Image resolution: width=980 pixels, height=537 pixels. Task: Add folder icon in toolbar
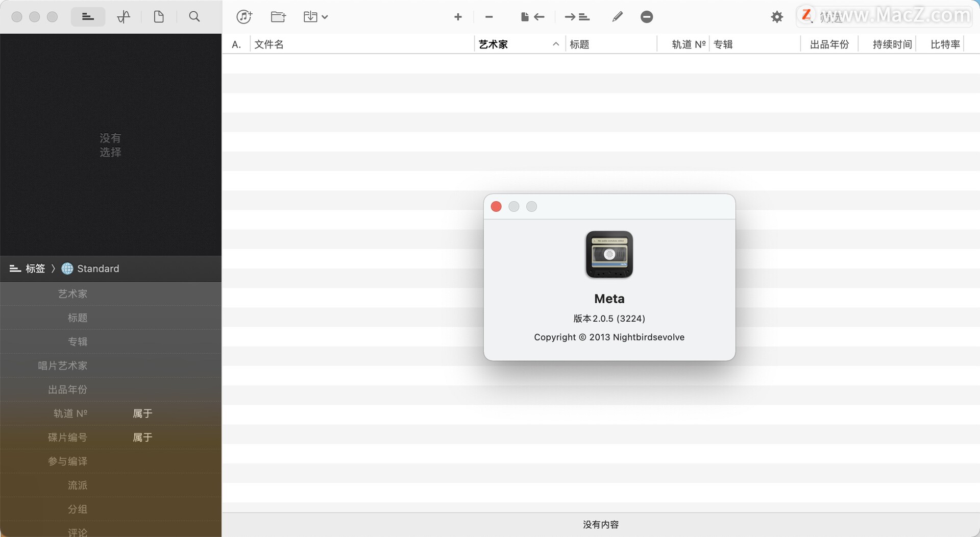278,17
